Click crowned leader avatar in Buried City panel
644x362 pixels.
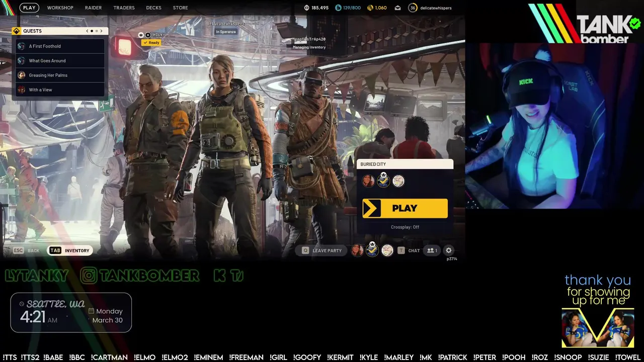(383, 180)
